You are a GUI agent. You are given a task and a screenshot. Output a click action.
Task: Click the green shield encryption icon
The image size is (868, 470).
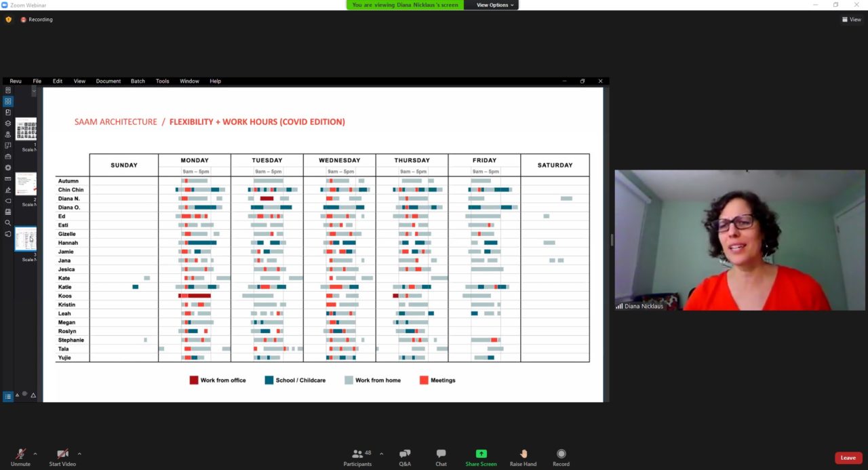pyautogui.click(x=9, y=20)
